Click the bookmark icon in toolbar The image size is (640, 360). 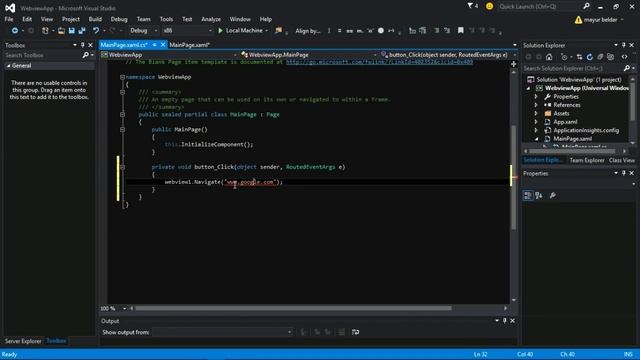coord(460,31)
